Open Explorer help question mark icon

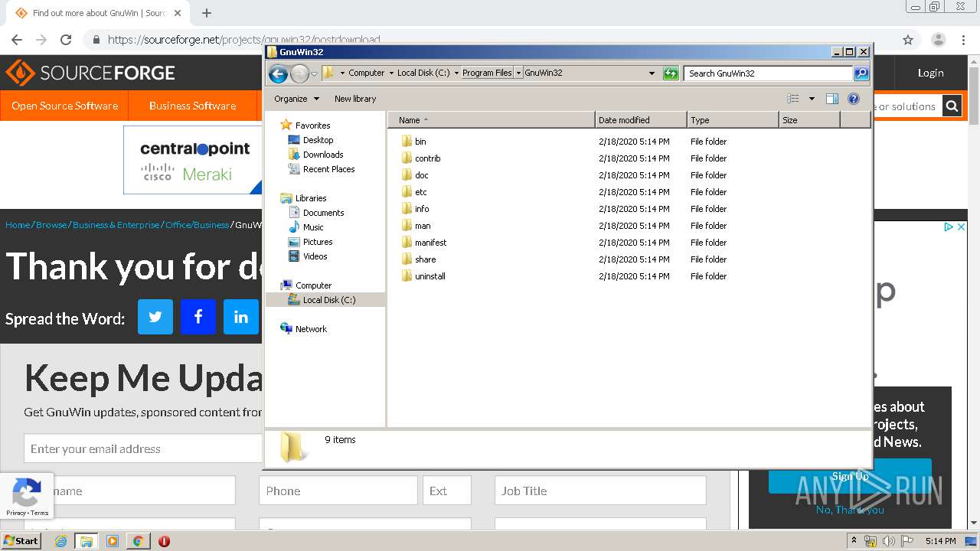(854, 99)
